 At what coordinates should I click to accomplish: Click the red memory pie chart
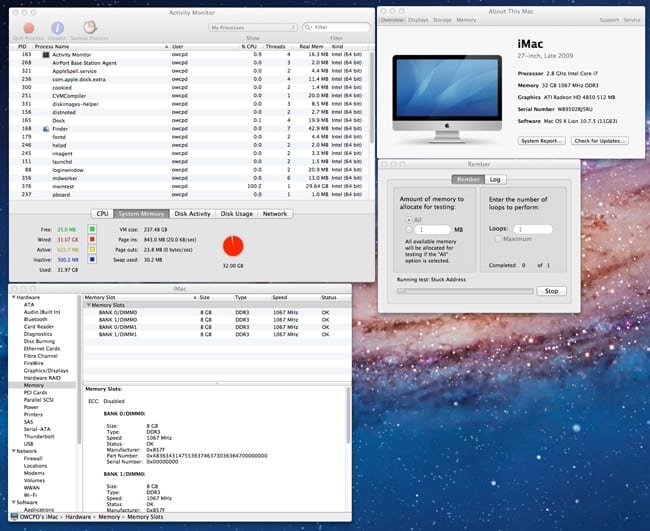[x=231, y=246]
